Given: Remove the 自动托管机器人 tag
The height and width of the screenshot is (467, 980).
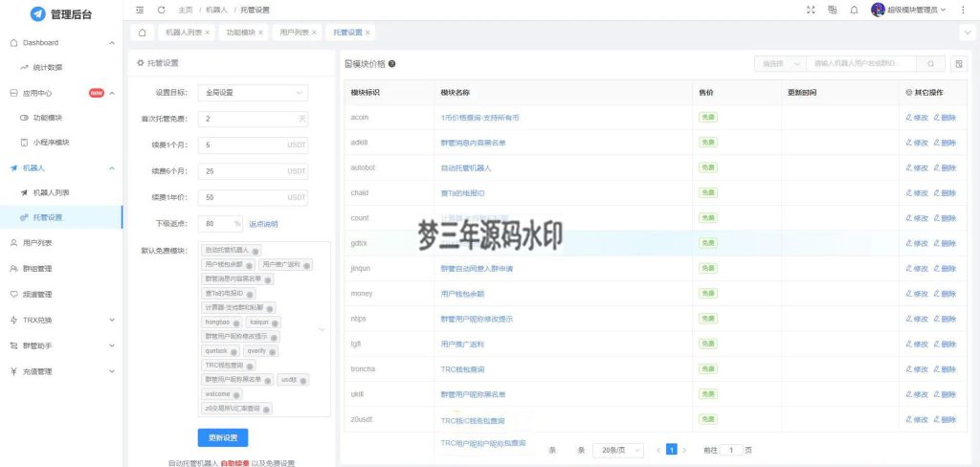Looking at the screenshot, I should tap(256, 251).
